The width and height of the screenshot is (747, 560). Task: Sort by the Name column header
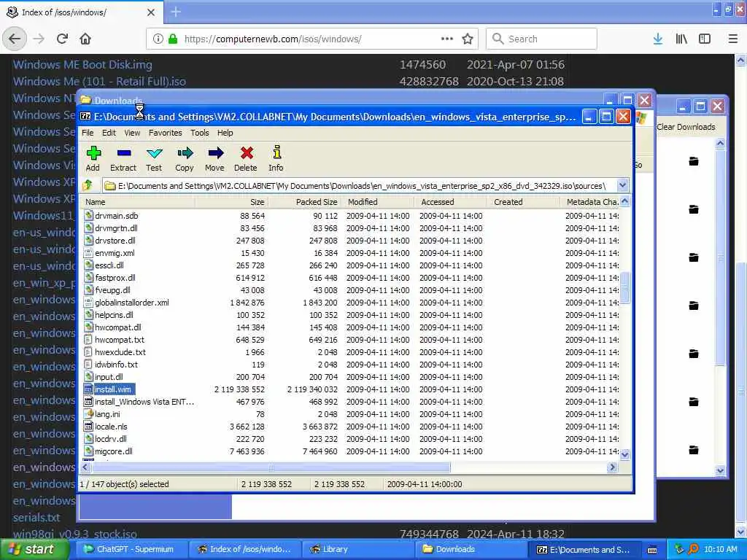(138, 202)
